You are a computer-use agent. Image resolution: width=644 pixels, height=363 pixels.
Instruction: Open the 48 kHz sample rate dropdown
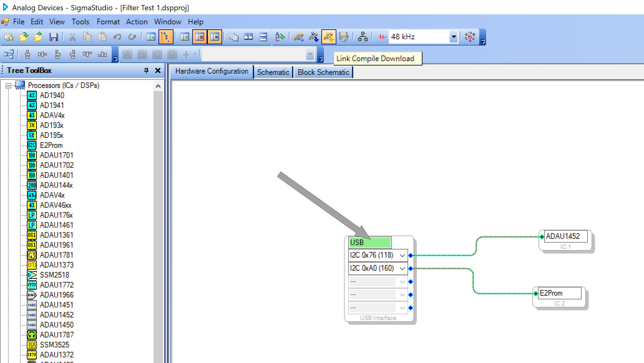(x=454, y=37)
